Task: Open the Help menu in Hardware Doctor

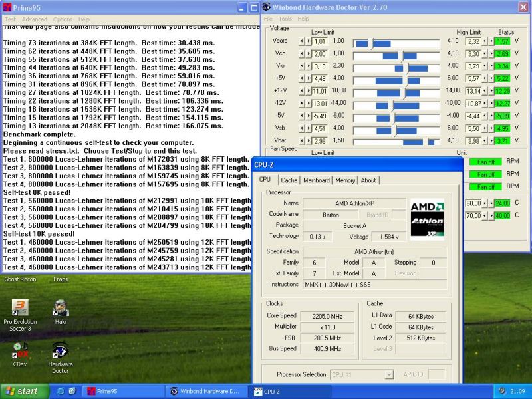Action: pos(303,19)
